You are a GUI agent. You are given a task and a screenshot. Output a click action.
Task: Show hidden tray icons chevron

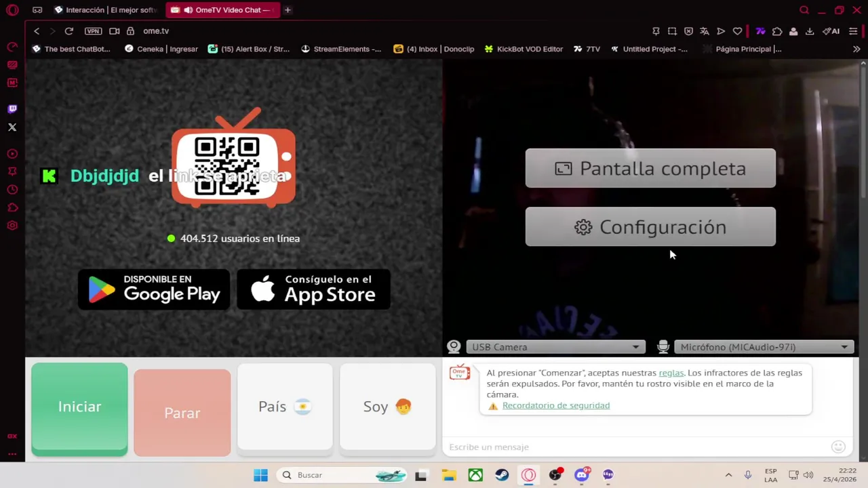tap(728, 475)
